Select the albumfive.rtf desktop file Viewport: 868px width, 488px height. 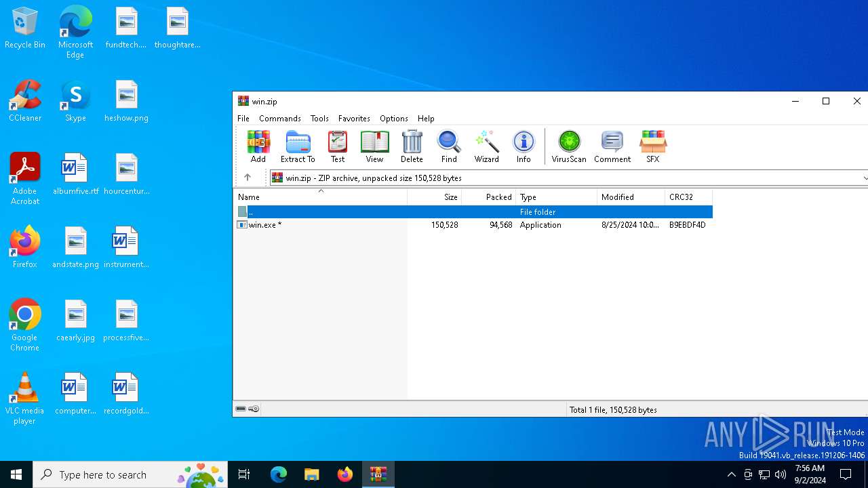coord(75,175)
